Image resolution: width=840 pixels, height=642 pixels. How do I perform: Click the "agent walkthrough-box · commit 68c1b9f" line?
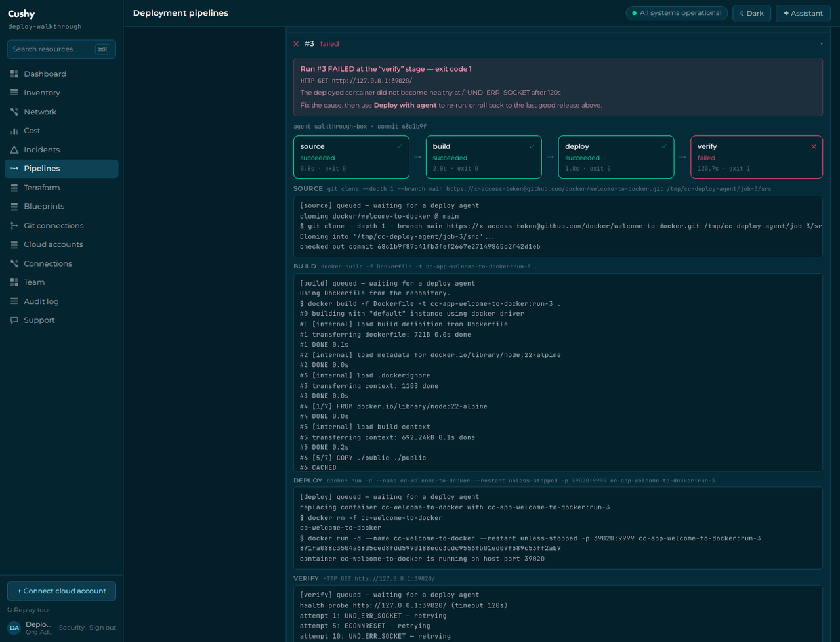pos(360,127)
